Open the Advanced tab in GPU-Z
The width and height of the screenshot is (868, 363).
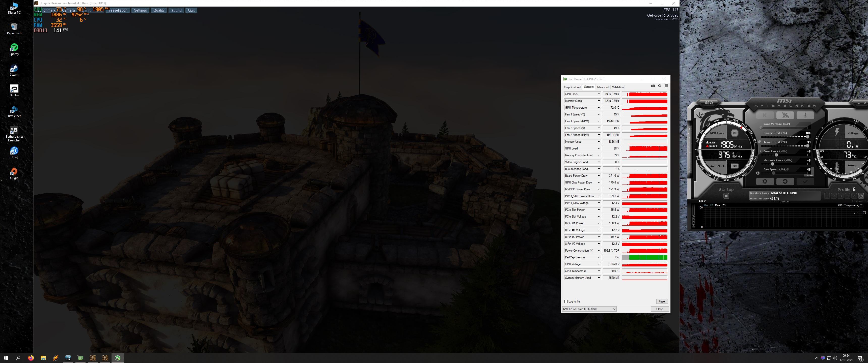coord(603,87)
